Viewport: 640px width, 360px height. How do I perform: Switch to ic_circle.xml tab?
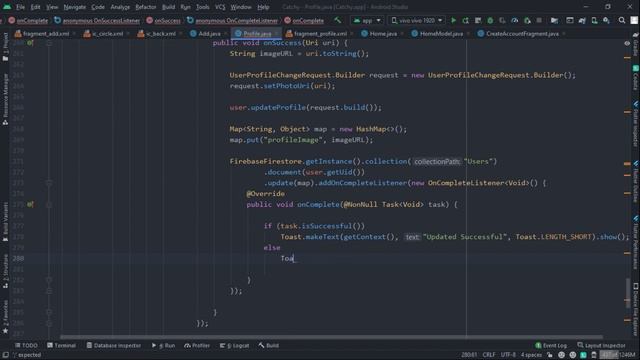click(107, 33)
